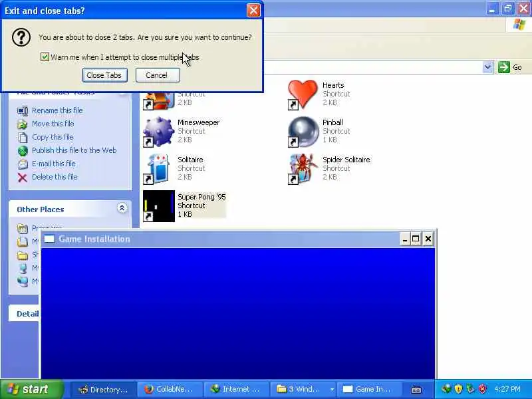The height and width of the screenshot is (399, 532).
Task: Select the partially hidden shortcut icon above Minesweeper
Action: coord(158,101)
